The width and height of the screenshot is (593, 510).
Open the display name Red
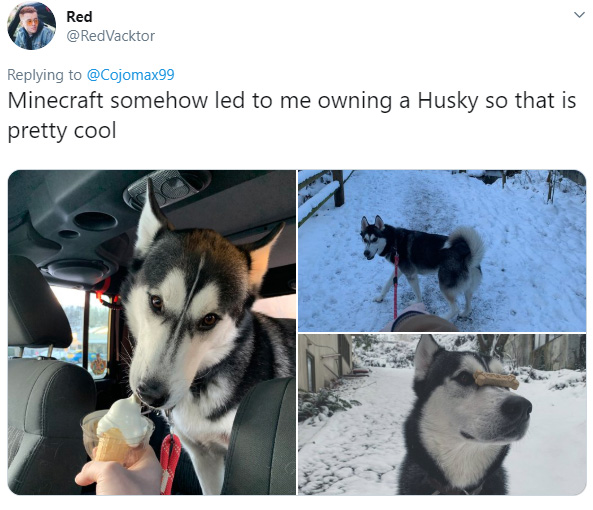(79, 17)
